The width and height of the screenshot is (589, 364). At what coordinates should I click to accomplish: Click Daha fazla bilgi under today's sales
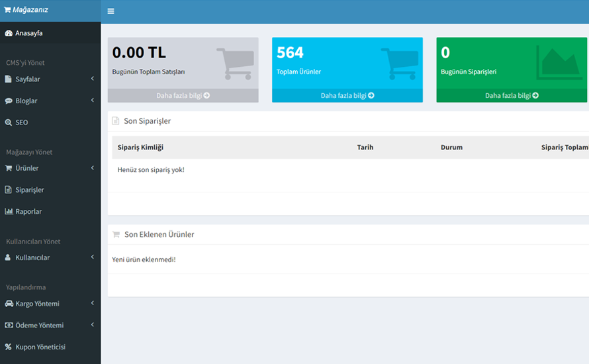coord(183,96)
